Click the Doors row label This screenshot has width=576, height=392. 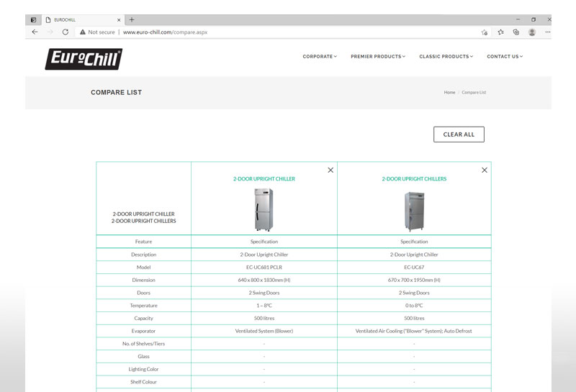[x=143, y=293]
